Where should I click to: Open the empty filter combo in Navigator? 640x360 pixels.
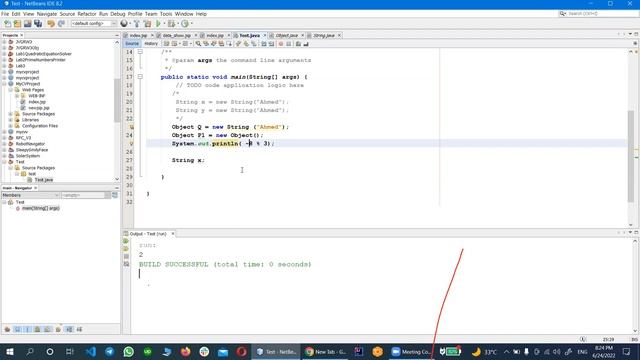tap(85, 196)
